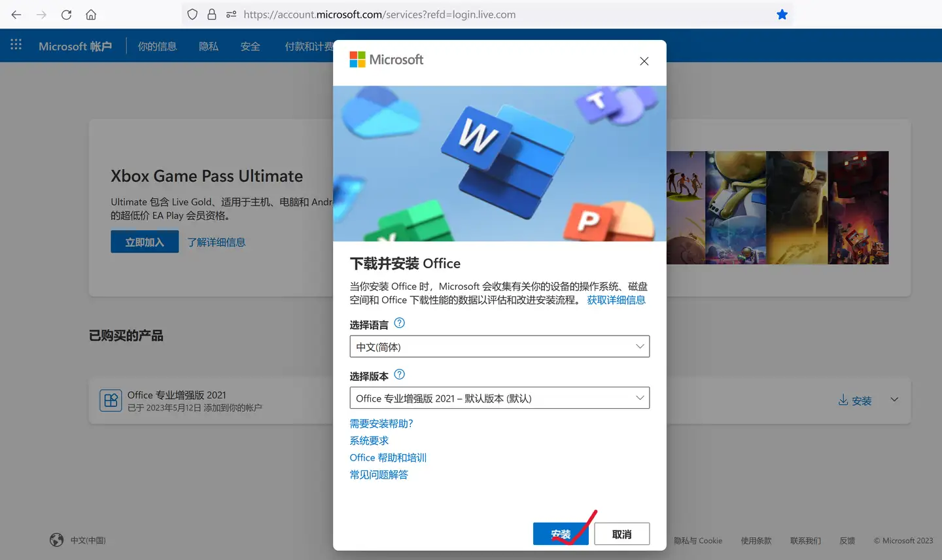Open 了解详细信息 link for Game Pass
Image resolution: width=942 pixels, height=560 pixels.
[x=217, y=242]
